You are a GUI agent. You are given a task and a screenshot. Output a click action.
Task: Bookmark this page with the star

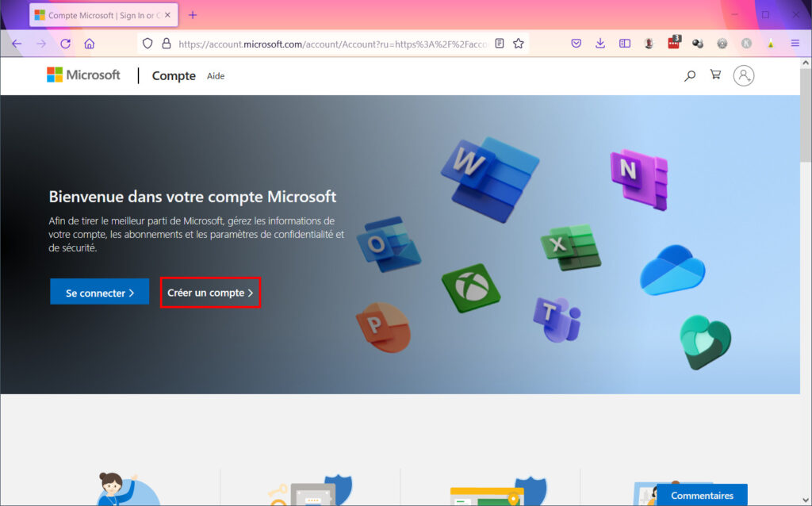coord(519,44)
